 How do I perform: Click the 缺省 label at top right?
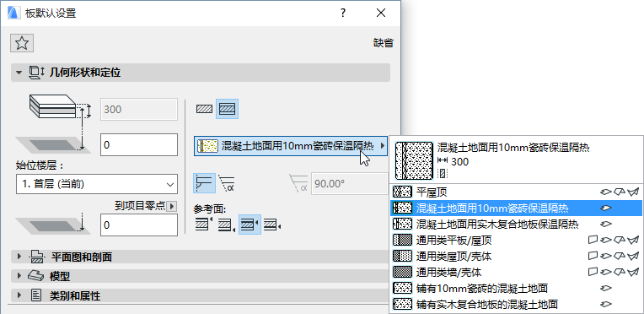click(x=384, y=43)
